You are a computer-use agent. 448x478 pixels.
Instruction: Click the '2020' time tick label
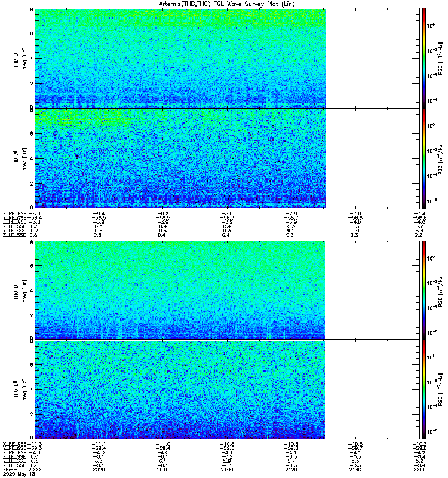click(x=99, y=470)
